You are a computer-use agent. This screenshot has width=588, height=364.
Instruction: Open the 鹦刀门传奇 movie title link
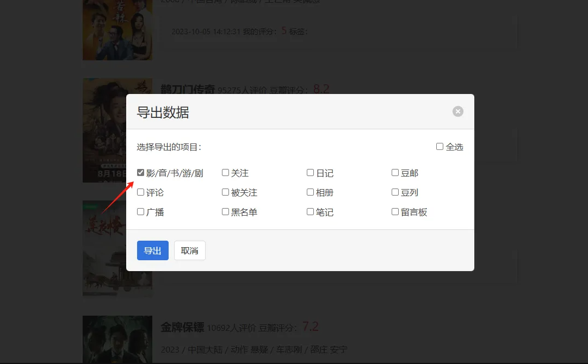(x=188, y=90)
